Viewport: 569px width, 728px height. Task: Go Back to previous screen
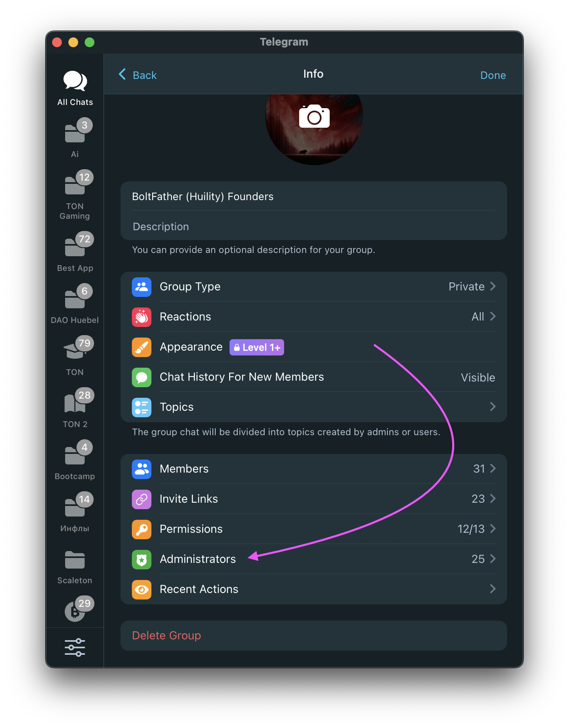click(138, 75)
